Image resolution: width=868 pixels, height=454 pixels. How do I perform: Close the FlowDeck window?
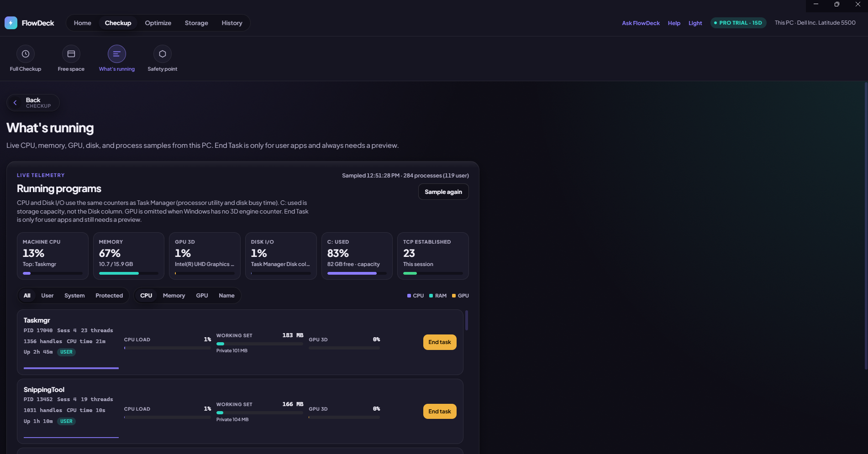tap(857, 4)
